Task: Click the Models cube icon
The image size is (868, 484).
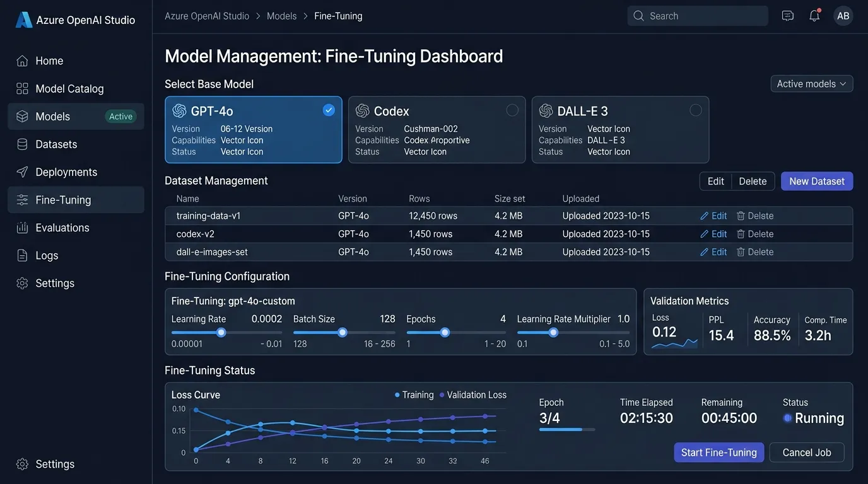Action: pos(22,117)
